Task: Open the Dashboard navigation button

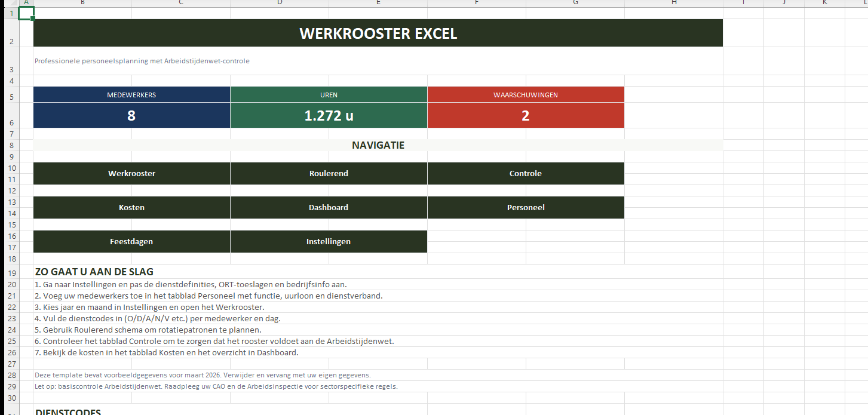Action: (329, 207)
